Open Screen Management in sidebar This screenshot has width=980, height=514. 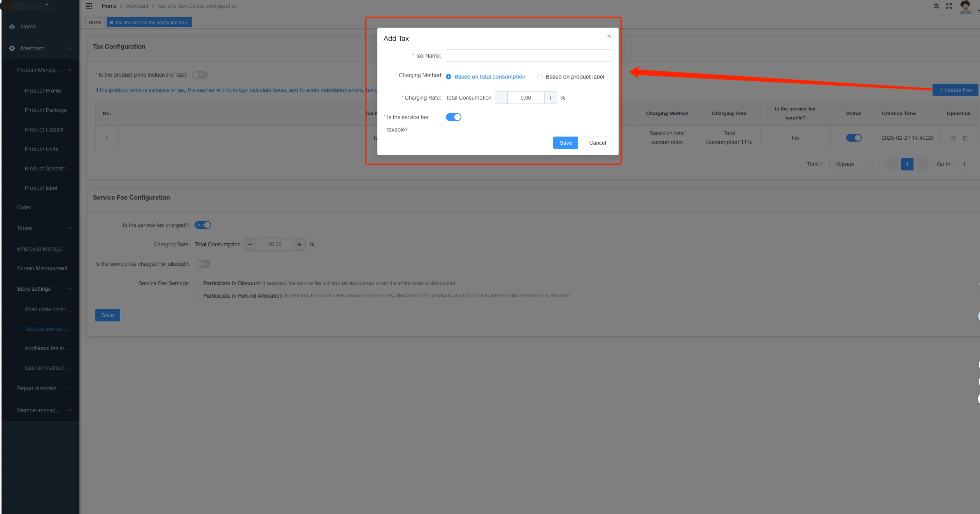click(x=42, y=268)
